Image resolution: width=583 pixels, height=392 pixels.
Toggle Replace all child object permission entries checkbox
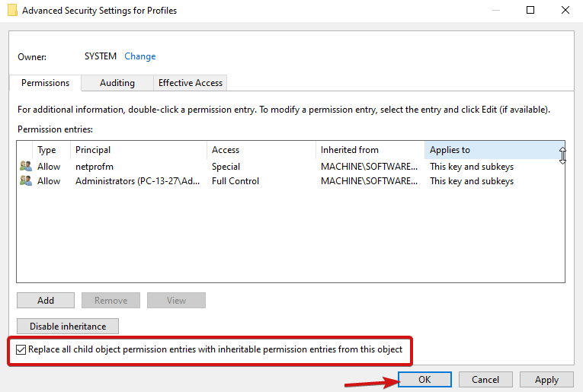tap(21, 349)
